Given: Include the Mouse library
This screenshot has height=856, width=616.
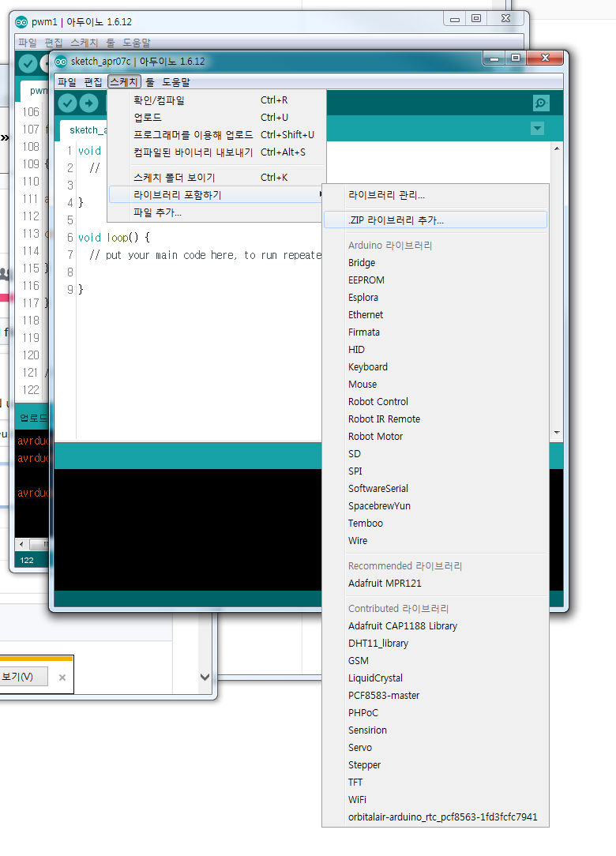Looking at the screenshot, I should (x=435, y=385).
